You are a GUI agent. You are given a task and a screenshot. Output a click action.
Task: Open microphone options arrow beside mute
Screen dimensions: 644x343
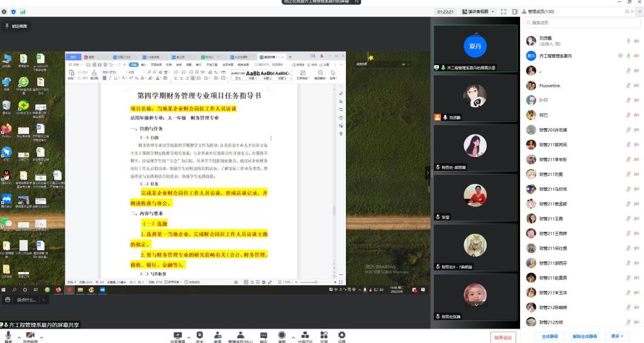(19, 338)
